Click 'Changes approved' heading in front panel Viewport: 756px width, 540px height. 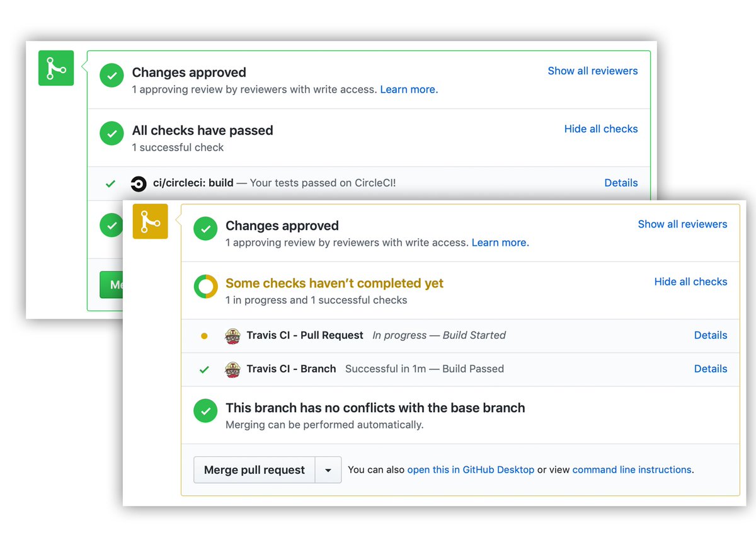coord(282,226)
